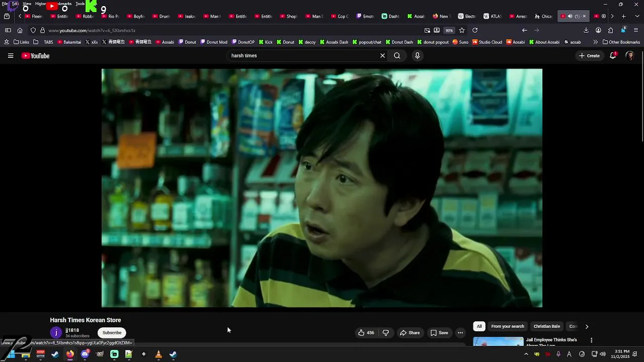
Task: Open the Kick bookmark
Action: (265, 42)
